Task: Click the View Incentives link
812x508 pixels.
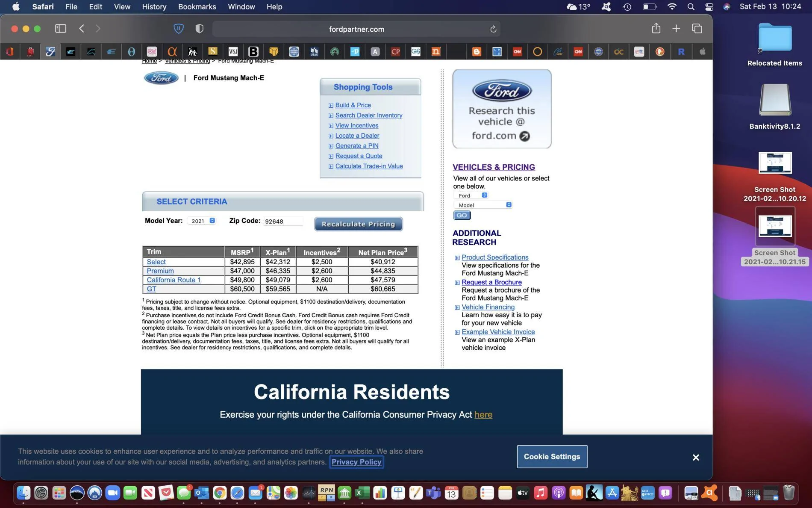Action: point(357,126)
